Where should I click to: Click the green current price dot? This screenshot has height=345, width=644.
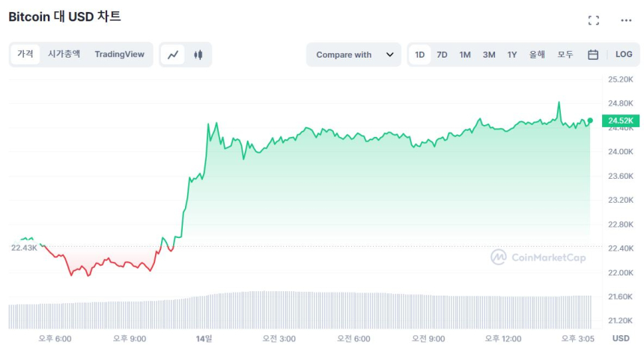click(590, 120)
